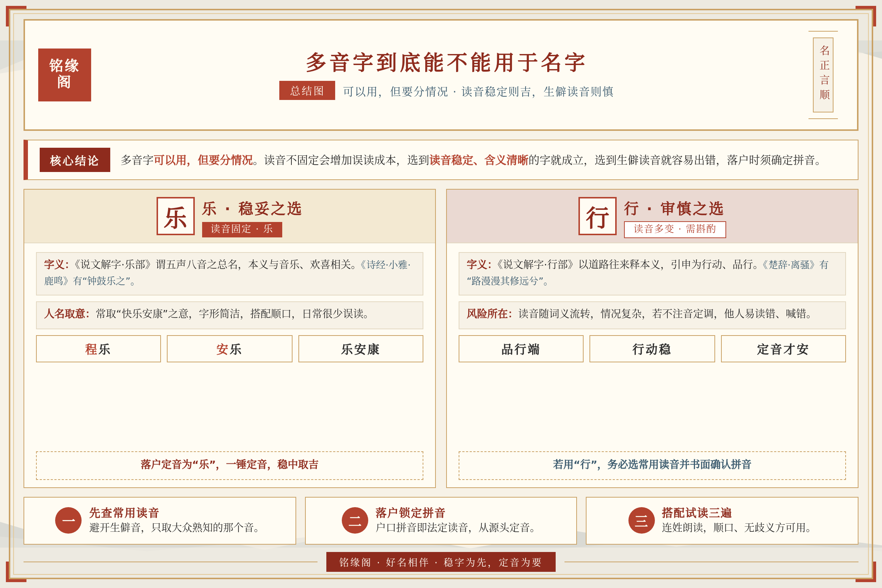Click heading 行 · 审慎之选
The image size is (882, 588).
tap(674, 208)
